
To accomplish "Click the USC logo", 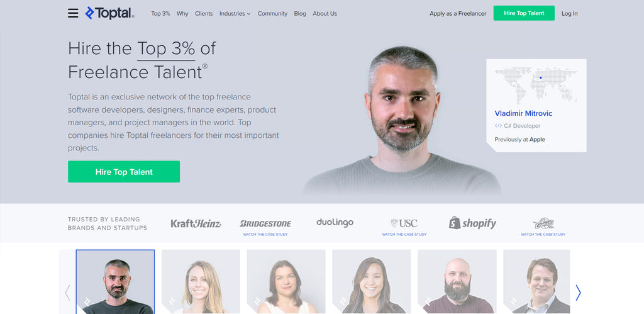I will [x=404, y=223].
